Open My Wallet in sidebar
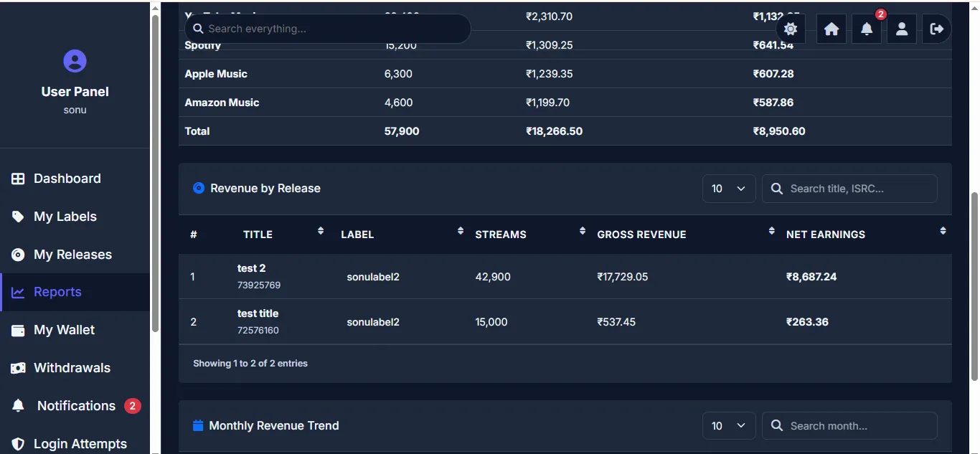This screenshot has width=980, height=454. coord(75,330)
